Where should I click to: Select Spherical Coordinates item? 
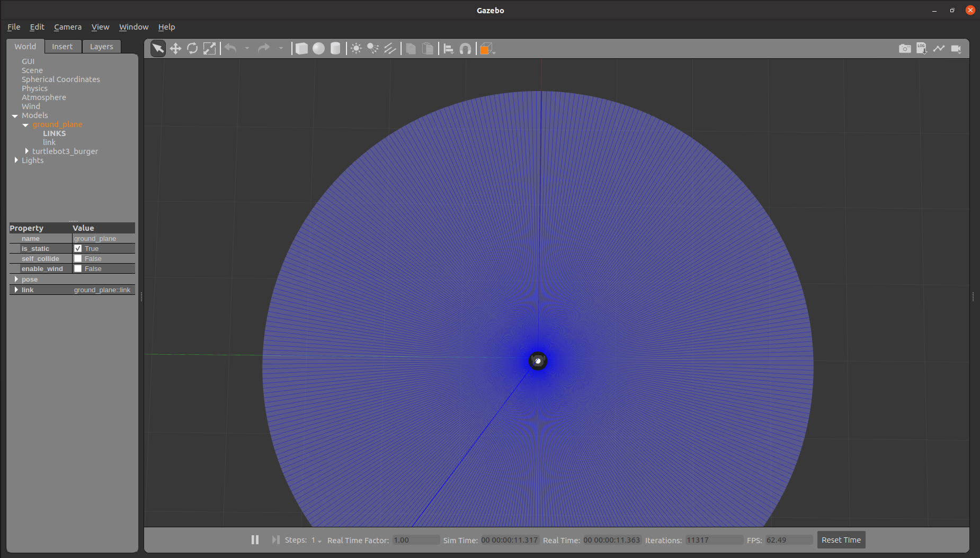61,79
